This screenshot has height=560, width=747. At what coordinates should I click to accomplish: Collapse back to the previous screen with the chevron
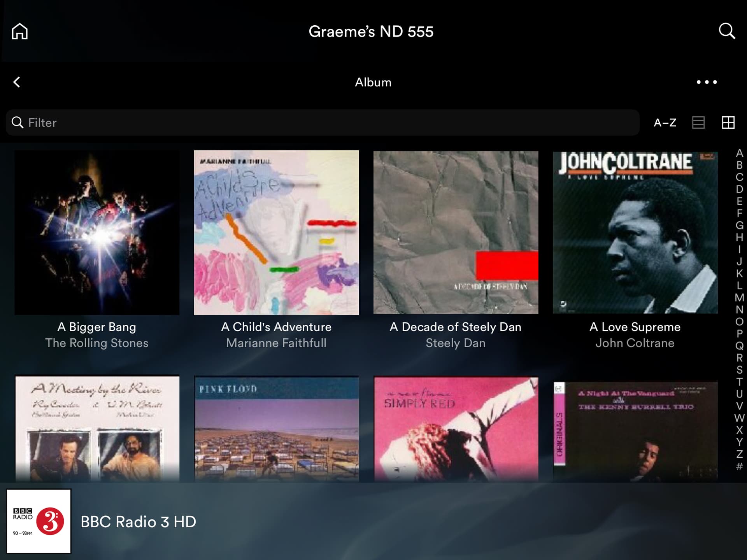[17, 82]
